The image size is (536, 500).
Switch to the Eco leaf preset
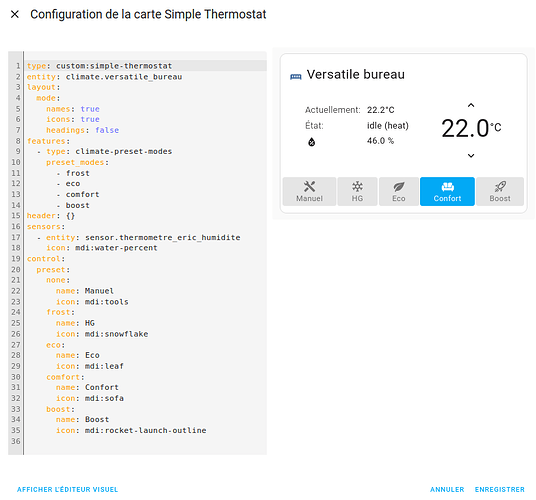coord(399,191)
